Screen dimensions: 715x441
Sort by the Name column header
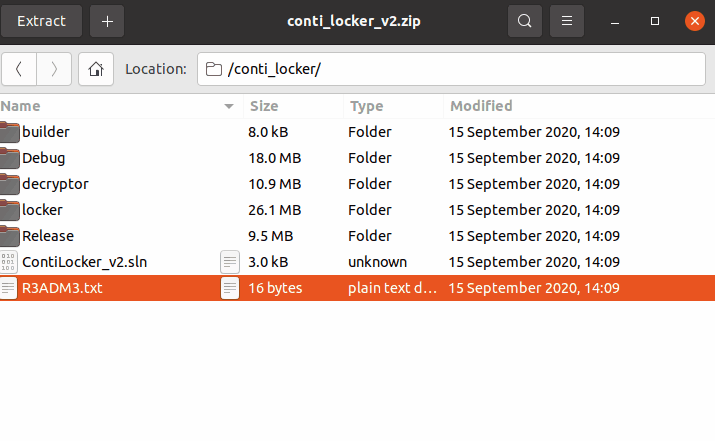pyautogui.click(x=110, y=106)
